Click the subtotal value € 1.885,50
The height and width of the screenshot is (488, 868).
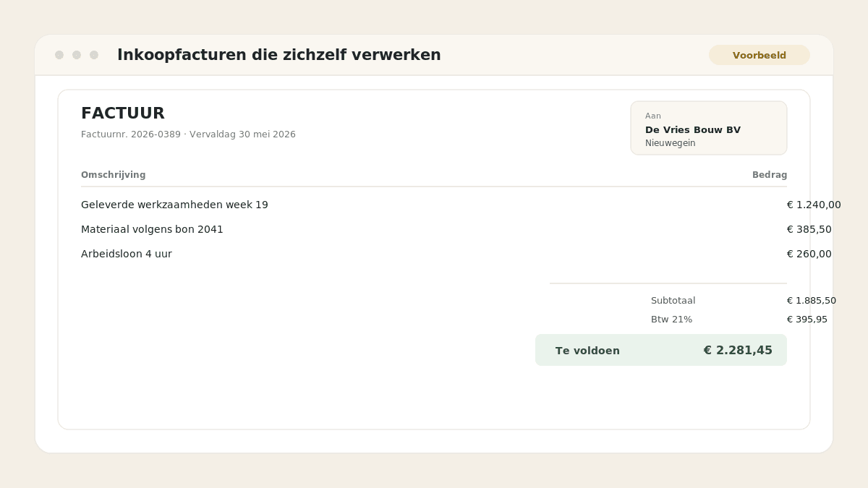coord(812,301)
